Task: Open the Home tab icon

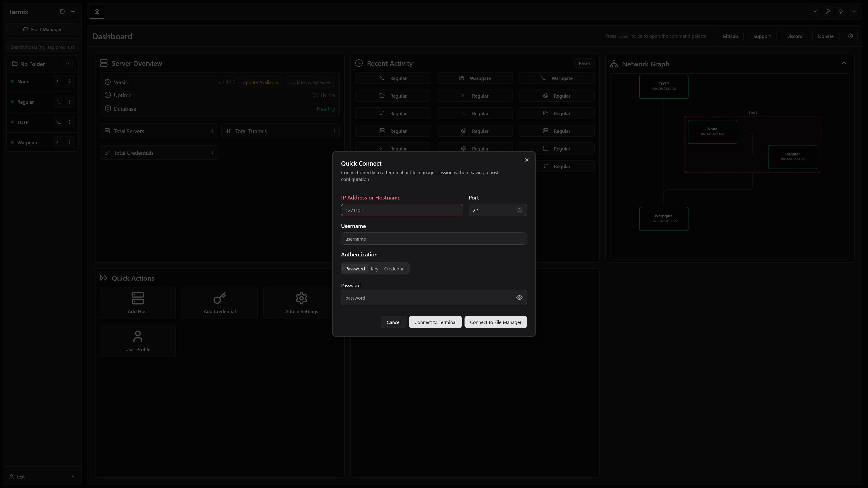Action: [x=97, y=12]
